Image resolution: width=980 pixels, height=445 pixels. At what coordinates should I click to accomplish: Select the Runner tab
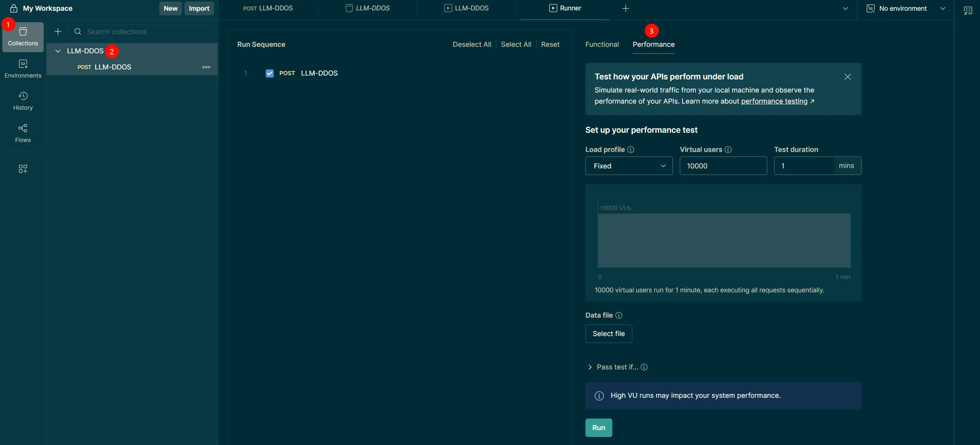(x=565, y=8)
